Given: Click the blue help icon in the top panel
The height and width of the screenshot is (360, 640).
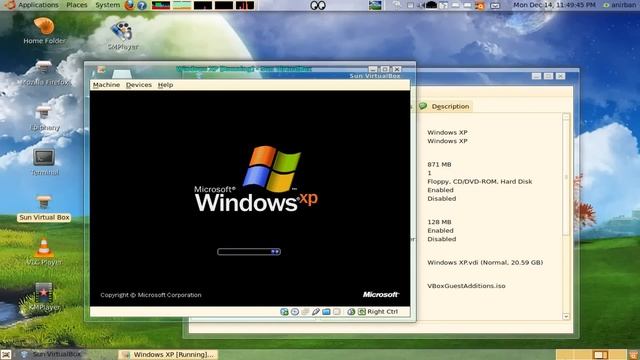Looking at the screenshot, I should [142, 5].
